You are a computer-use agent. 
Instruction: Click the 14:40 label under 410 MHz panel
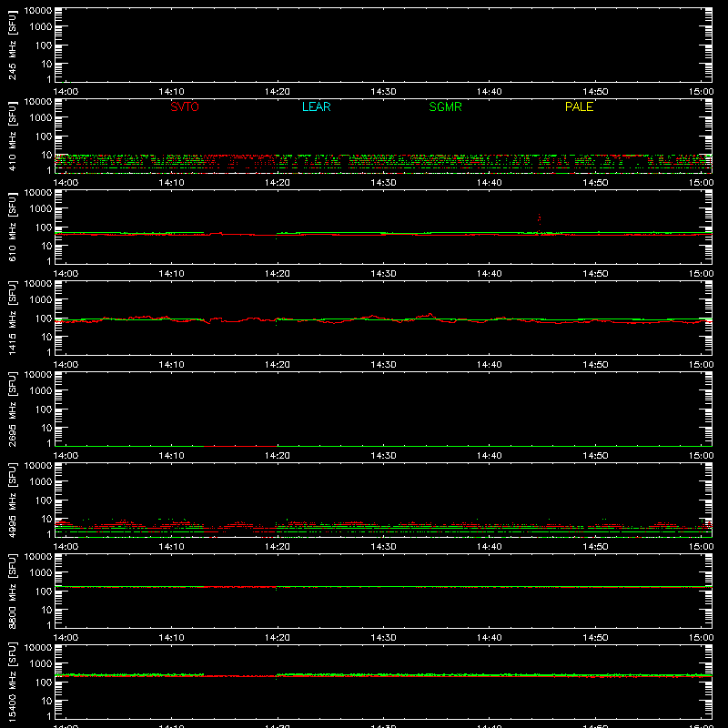tap(490, 183)
